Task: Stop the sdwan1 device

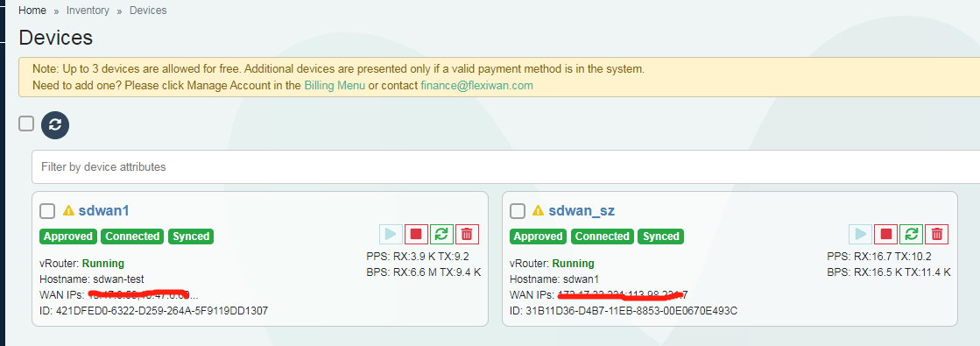Action: 416,234
